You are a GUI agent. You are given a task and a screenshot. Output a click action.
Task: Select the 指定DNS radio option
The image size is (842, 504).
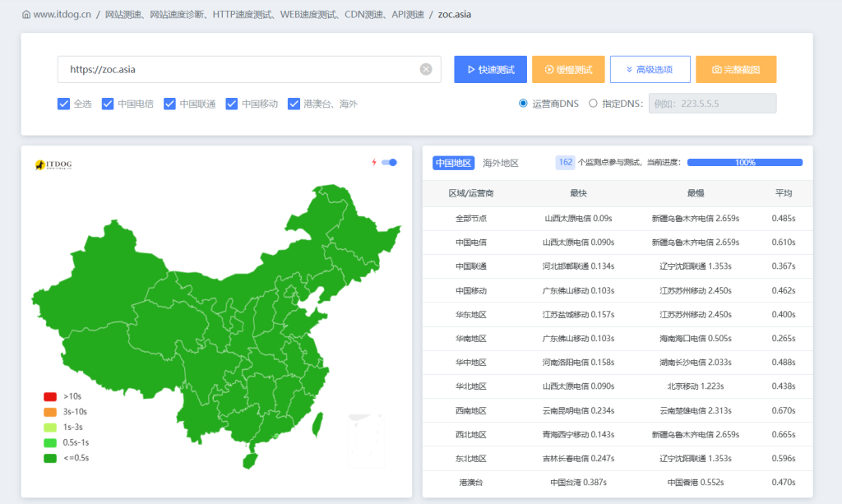(x=593, y=104)
